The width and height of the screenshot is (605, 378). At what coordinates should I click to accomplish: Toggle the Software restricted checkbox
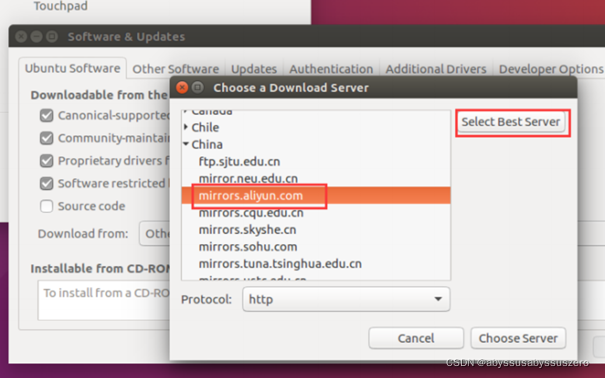tap(47, 183)
